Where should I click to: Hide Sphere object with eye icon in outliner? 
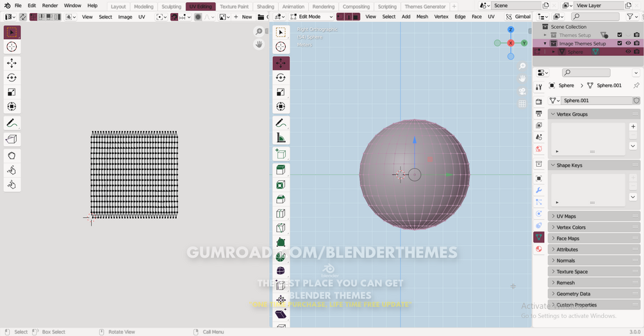[x=628, y=52]
